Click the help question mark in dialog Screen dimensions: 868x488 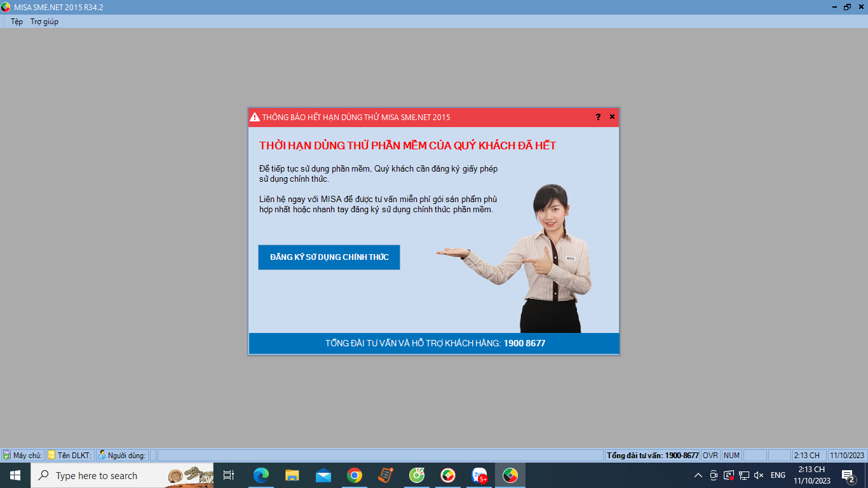tap(598, 117)
